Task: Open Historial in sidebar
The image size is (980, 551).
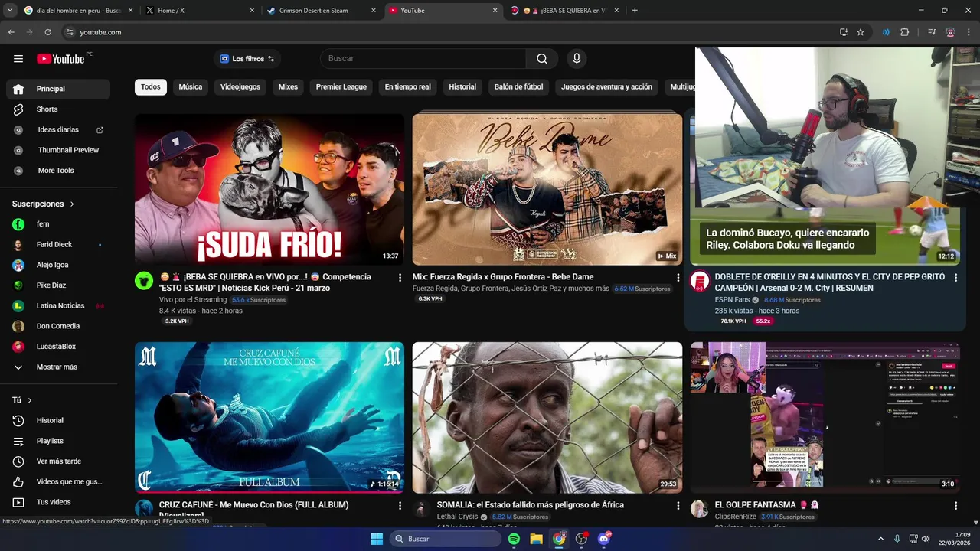Action: click(58, 420)
